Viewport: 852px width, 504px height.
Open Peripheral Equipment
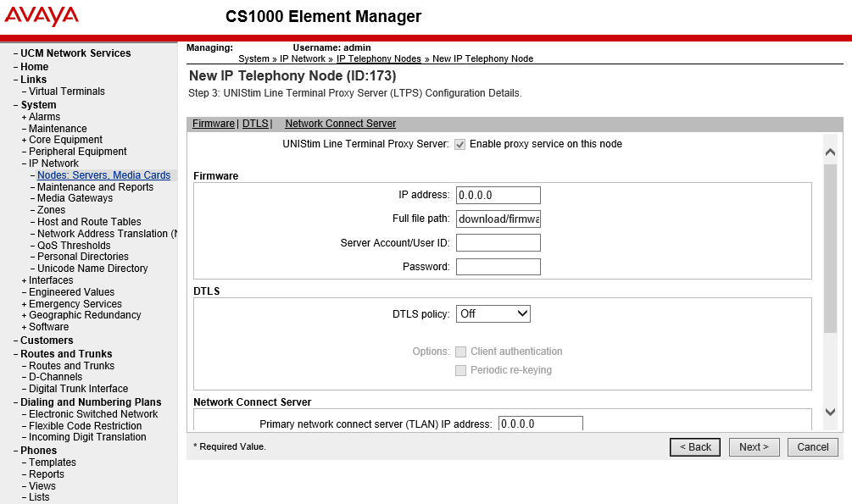tap(78, 152)
